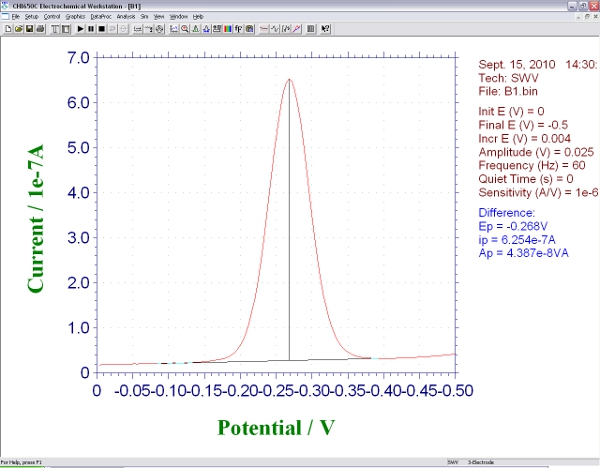Open the rainbow Color settings icon
The height and width of the screenshot is (468, 600).
(x=227, y=29)
